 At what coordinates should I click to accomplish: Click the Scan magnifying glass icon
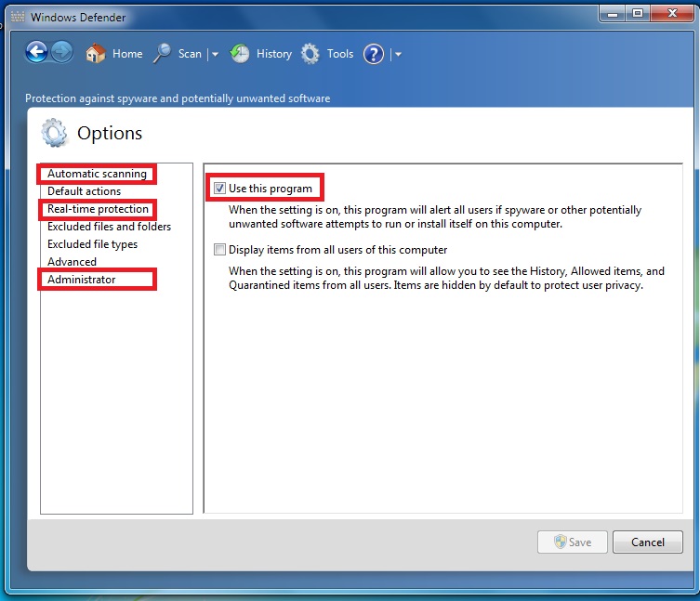162,54
